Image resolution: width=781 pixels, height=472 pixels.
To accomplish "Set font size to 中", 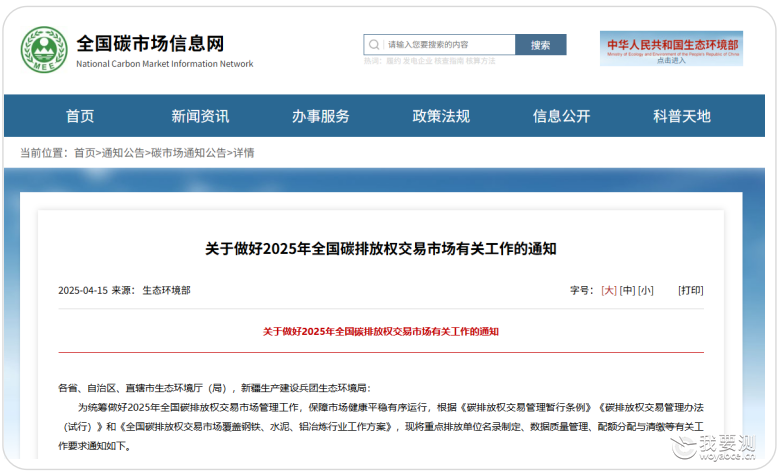I will click(x=627, y=290).
